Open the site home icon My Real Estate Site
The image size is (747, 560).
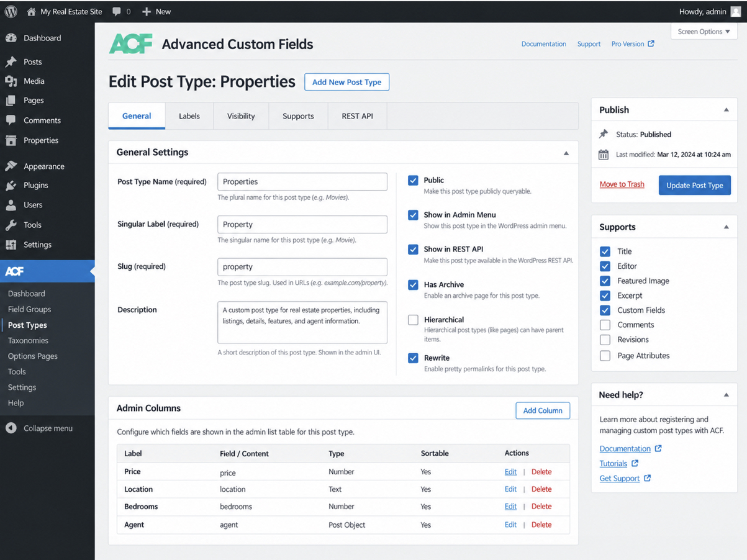tap(31, 11)
